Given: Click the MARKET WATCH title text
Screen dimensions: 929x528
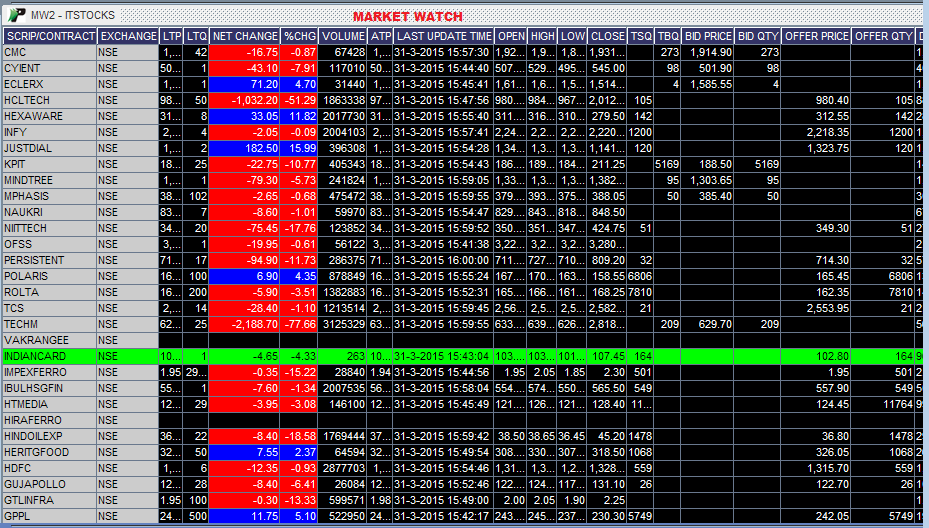Looking at the screenshot, I should (407, 16).
